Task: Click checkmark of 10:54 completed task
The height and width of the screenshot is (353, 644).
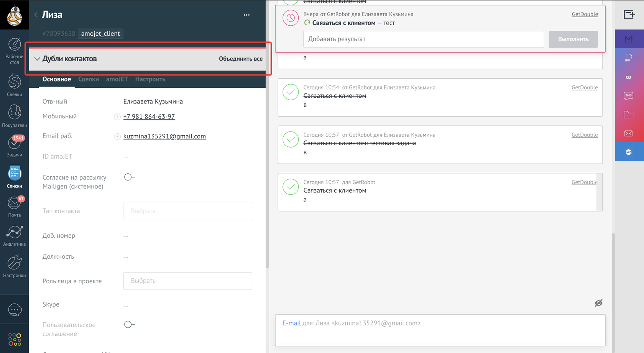Action: coord(291,92)
